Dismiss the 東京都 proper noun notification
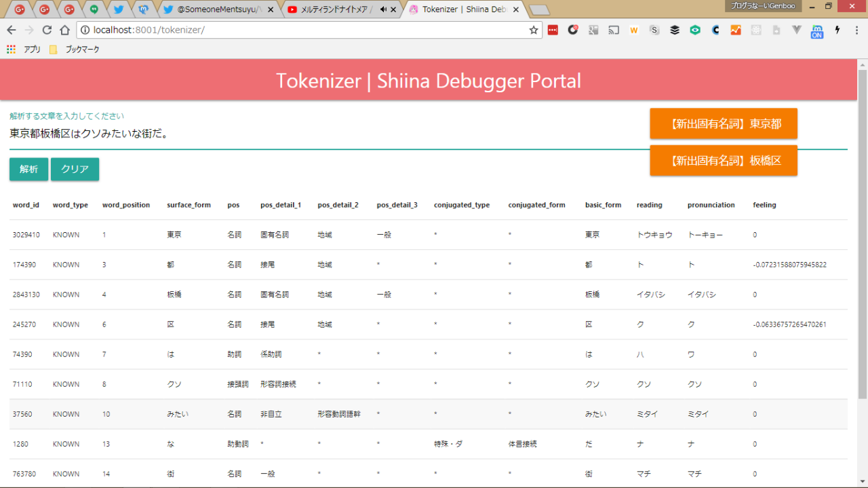 coord(723,124)
